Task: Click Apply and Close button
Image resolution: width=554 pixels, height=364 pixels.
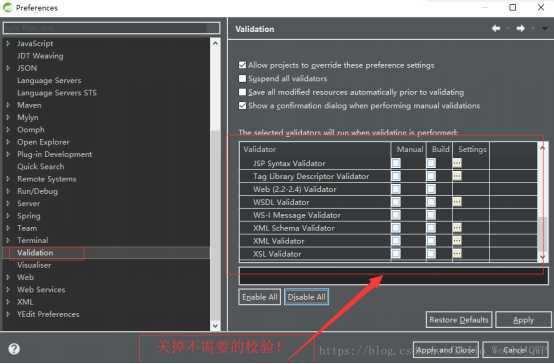Action: pyautogui.click(x=446, y=350)
